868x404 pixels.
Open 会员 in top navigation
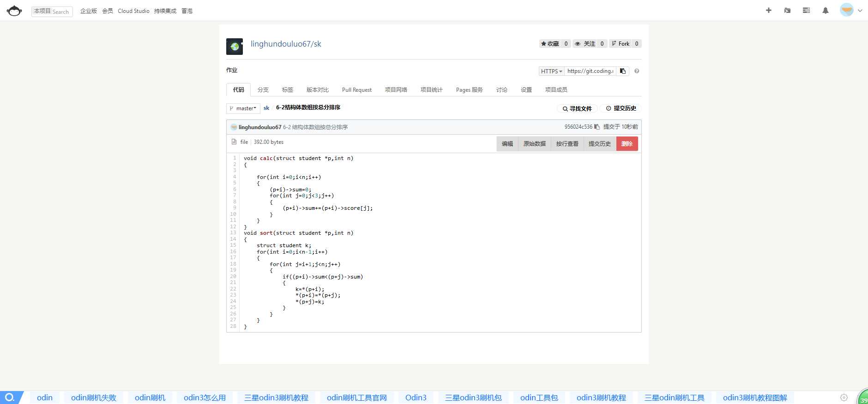tap(108, 11)
